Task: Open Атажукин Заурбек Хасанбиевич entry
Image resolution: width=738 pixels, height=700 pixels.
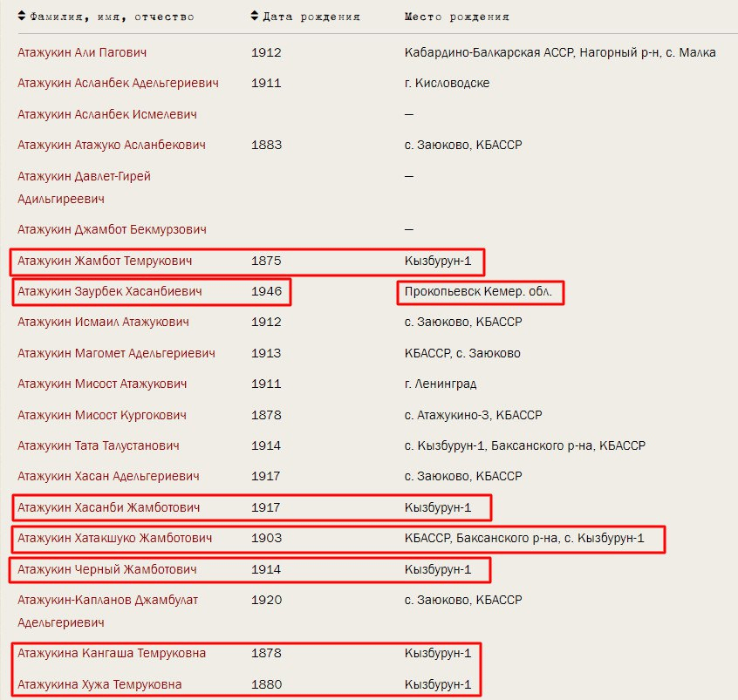Action: (x=109, y=291)
